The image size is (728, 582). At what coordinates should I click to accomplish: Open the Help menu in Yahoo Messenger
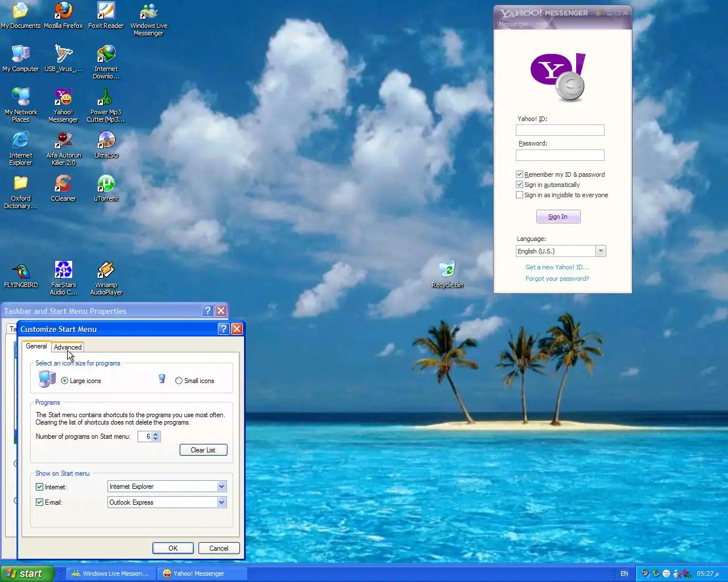coord(542,24)
